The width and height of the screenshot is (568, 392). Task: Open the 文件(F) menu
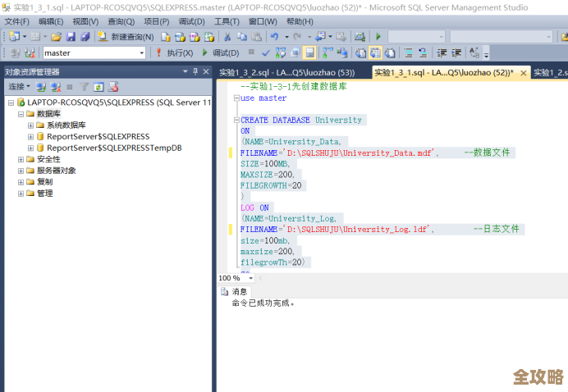(x=16, y=21)
